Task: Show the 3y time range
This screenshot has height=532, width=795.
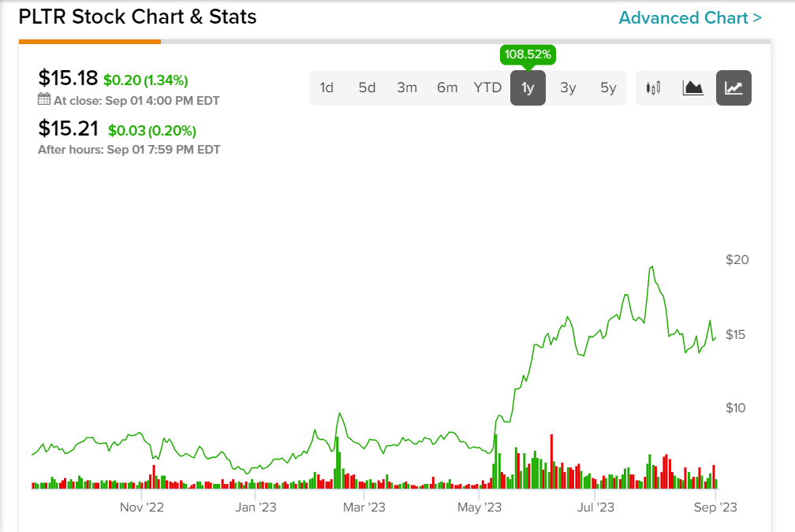Action: click(x=568, y=88)
